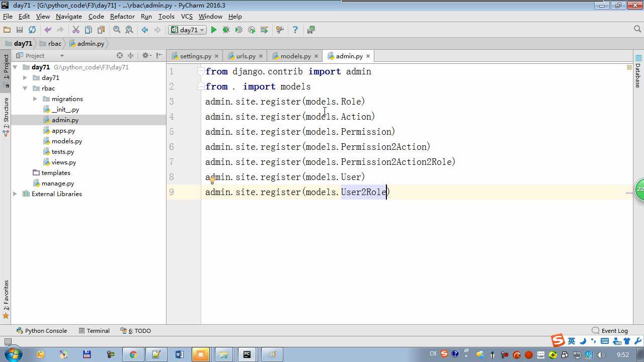The image size is (644, 362).
Task: Toggle the Database tool window on right
Action: click(638, 71)
